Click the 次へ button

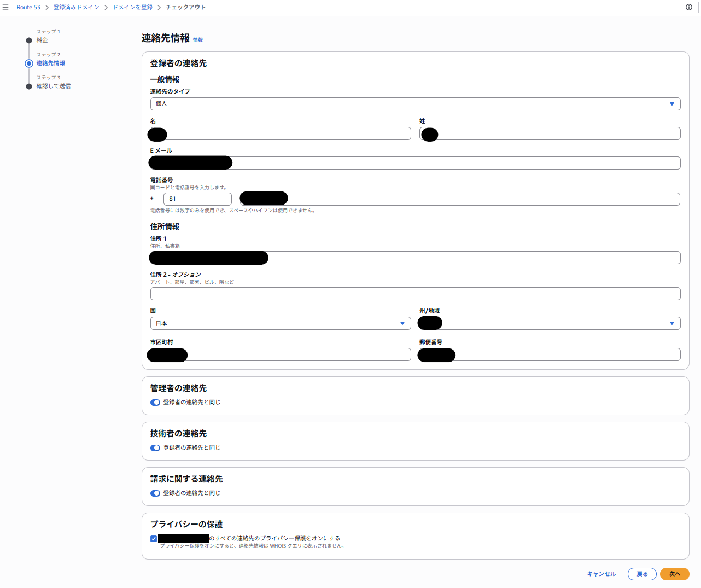tap(675, 574)
